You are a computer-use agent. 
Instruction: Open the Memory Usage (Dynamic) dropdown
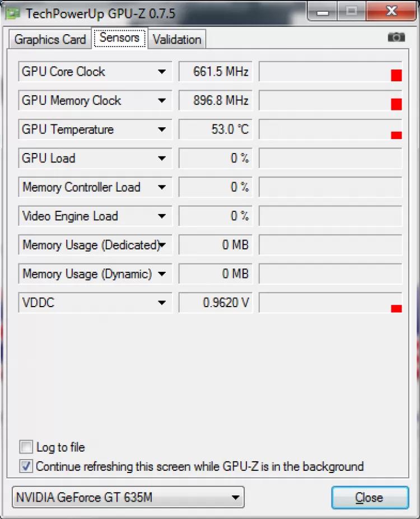pos(162,274)
